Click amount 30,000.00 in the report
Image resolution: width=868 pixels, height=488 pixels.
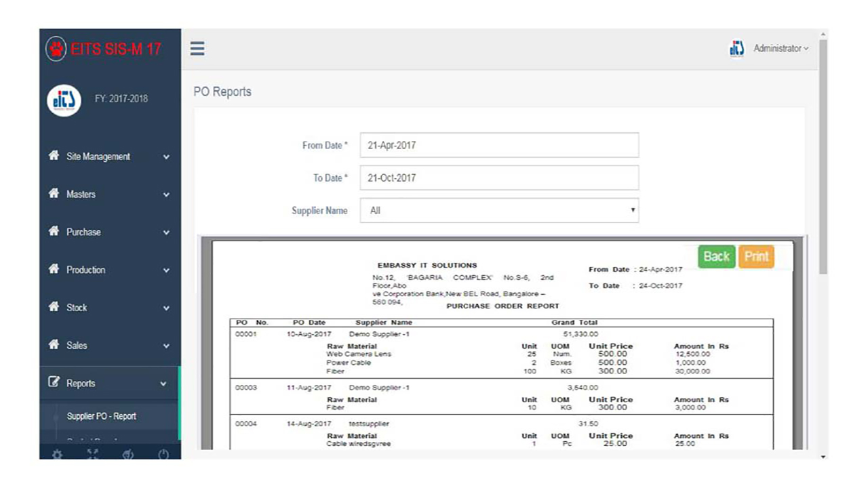[692, 371]
